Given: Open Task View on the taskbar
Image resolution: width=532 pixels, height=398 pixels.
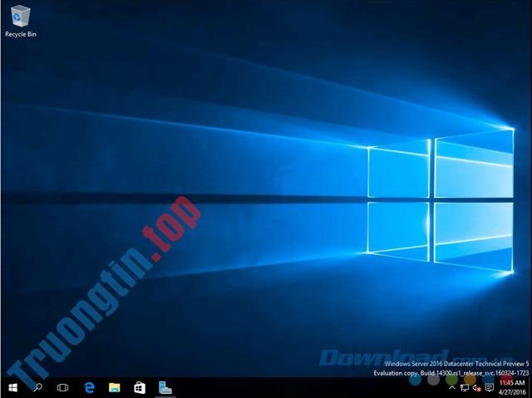Looking at the screenshot, I should 63,387.
